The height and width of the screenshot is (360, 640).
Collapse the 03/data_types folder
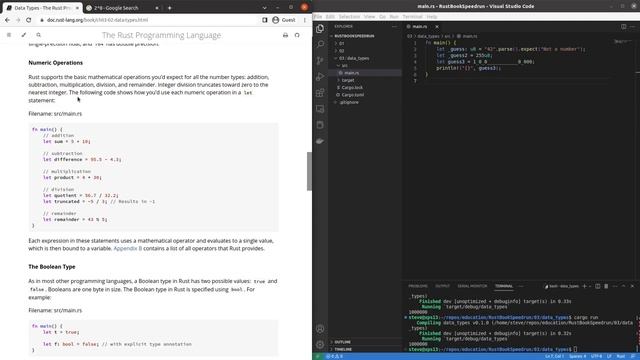[x=353, y=58]
